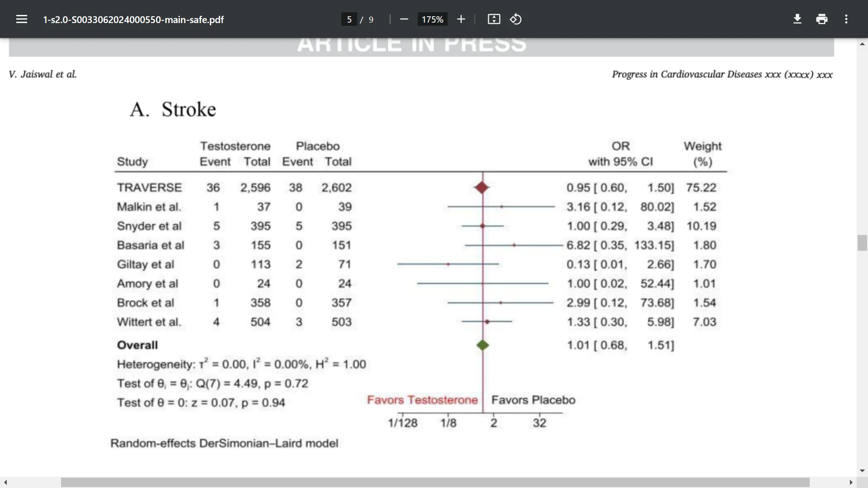Screen dimensions: 868x488
Task: Click the 75.22 weight value
Action: 701,188
